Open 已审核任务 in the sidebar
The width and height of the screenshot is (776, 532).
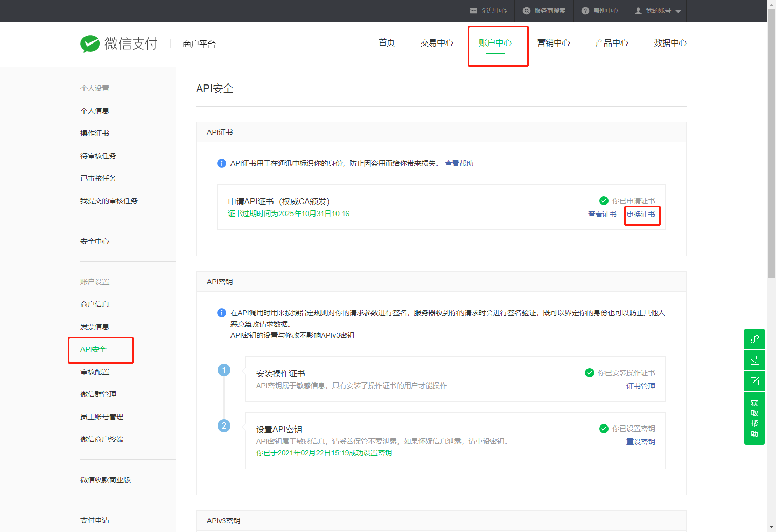point(98,178)
